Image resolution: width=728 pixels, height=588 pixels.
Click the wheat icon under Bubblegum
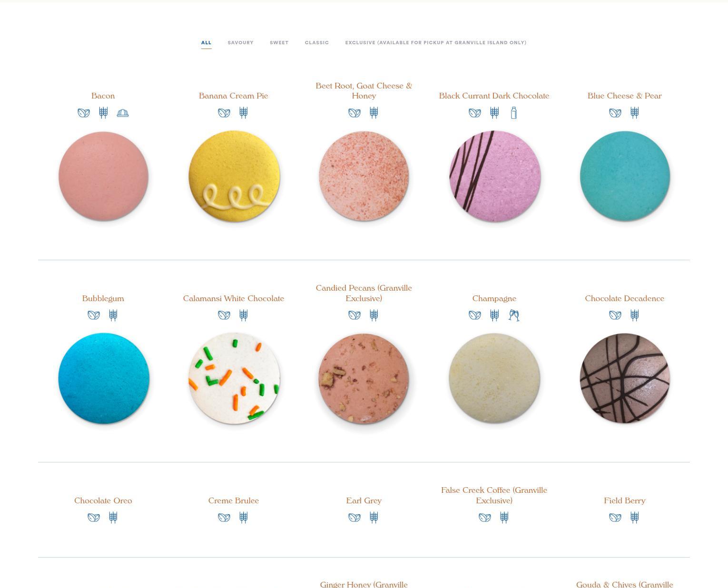113,315
